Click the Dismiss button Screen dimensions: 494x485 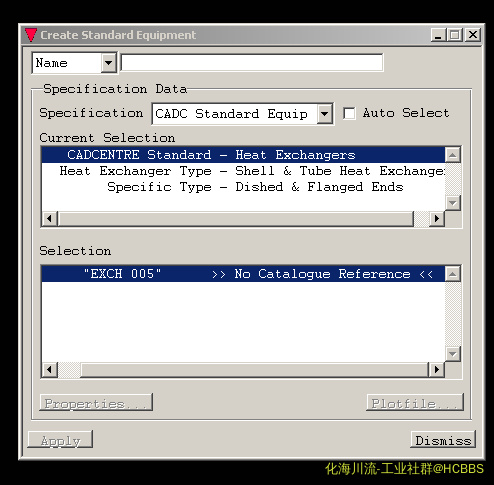point(443,440)
